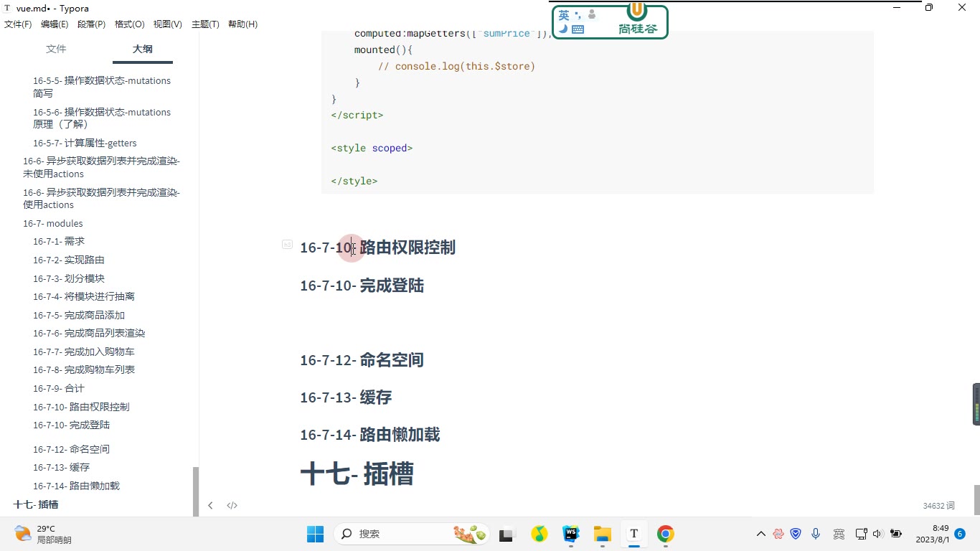
Task: Jump to outline 十七- 插槽
Action: 36,504
